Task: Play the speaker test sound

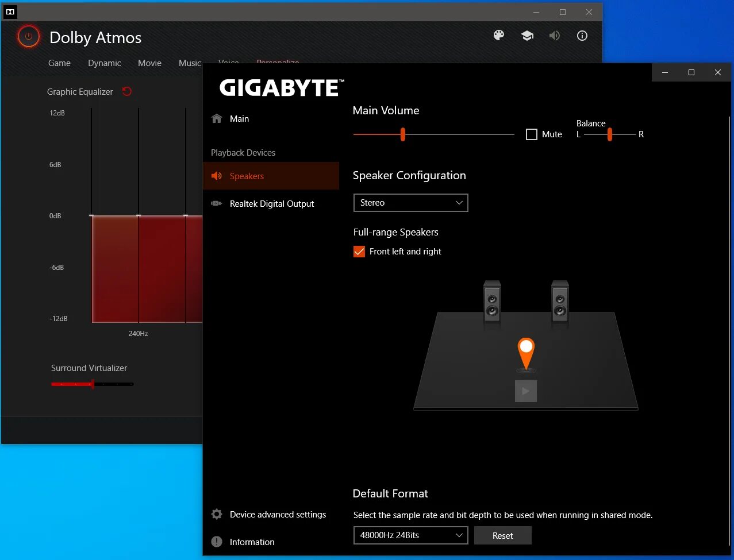Action: [x=526, y=391]
